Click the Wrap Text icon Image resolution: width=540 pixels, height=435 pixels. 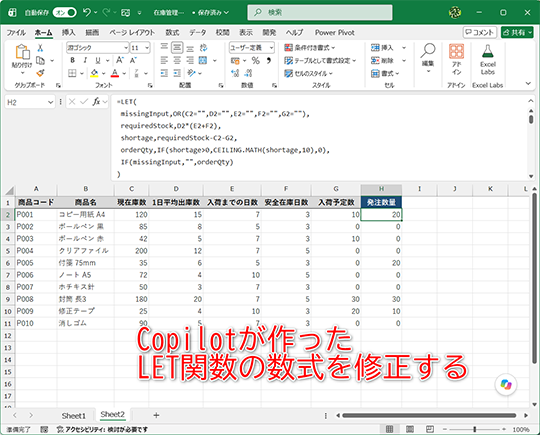[203, 48]
